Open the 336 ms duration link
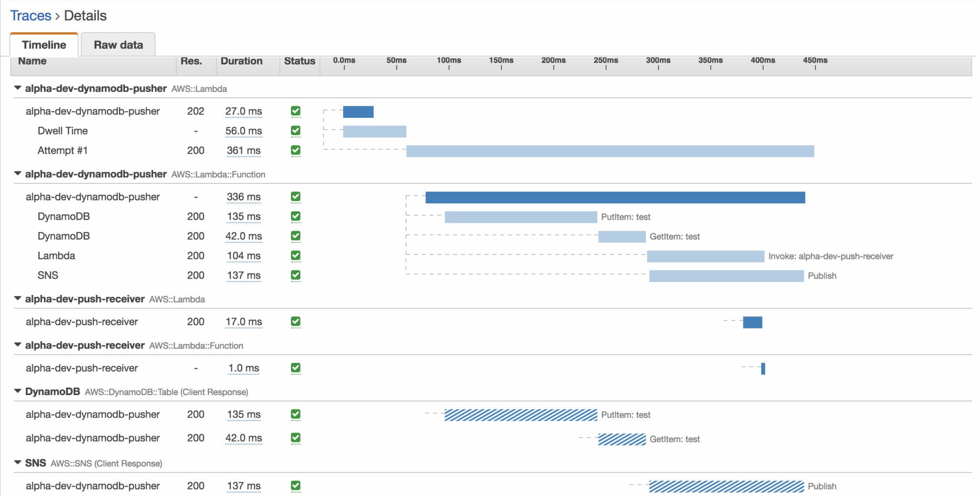 point(244,197)
